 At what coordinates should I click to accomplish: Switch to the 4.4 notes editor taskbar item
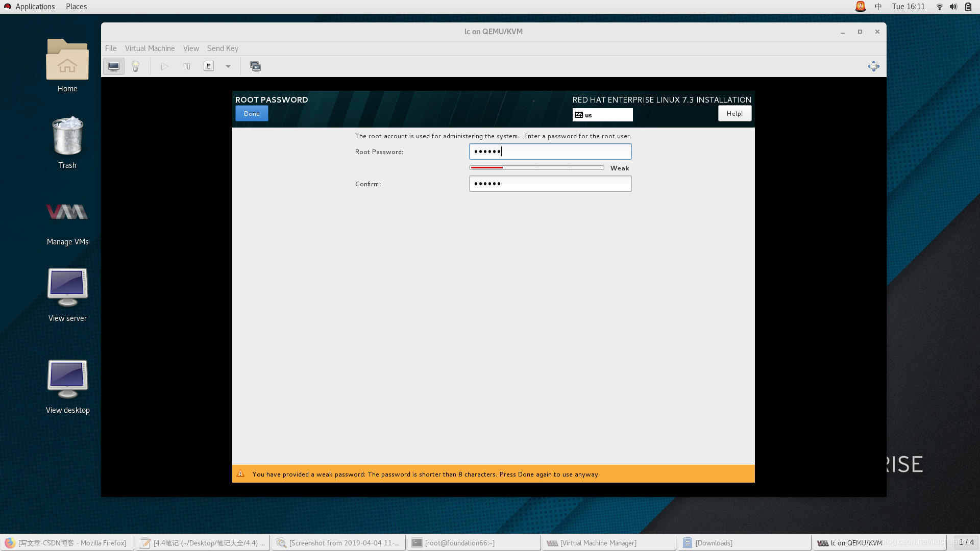click(204, 543)
